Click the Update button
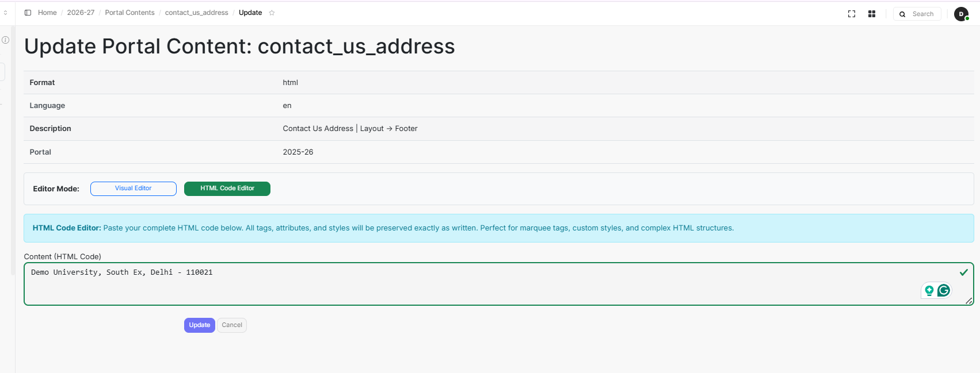 pyautogui.click(x=200, y=325)
